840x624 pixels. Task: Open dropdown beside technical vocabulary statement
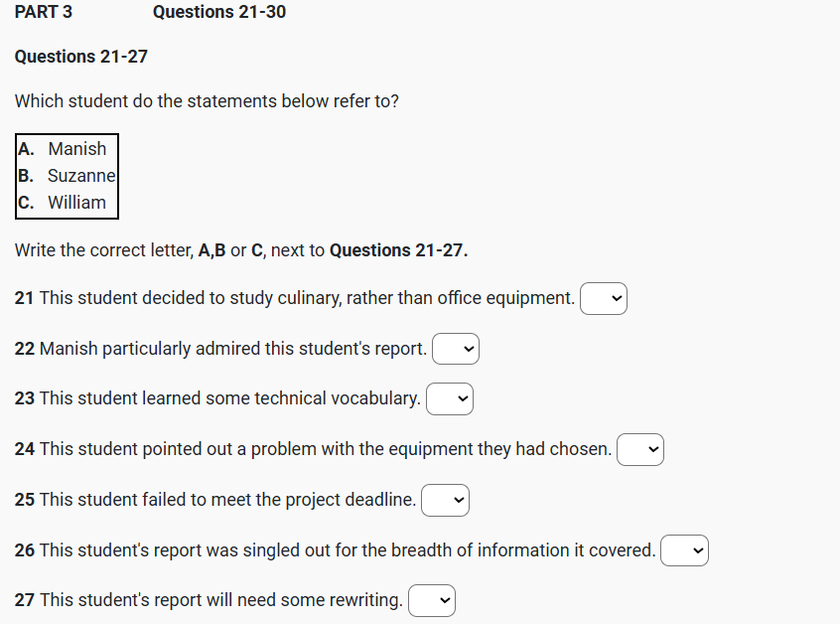tap(450, 398)
